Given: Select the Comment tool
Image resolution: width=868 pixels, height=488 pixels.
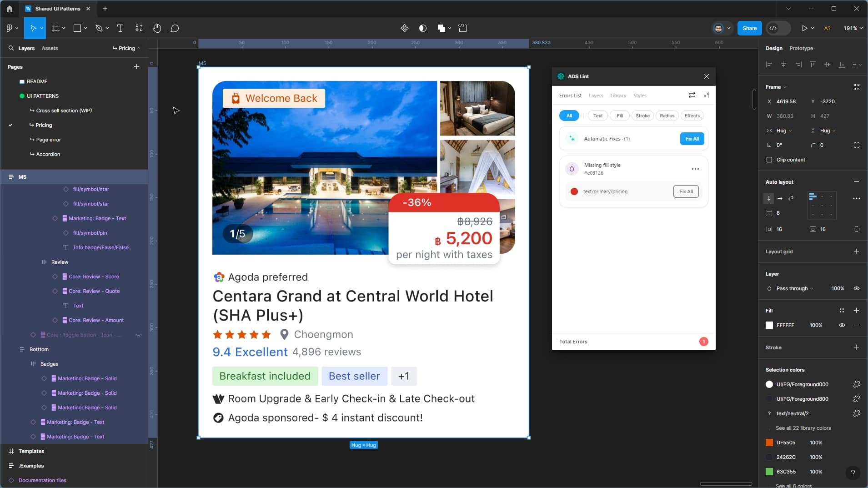Looking at the screenshot, I should 175,28.
